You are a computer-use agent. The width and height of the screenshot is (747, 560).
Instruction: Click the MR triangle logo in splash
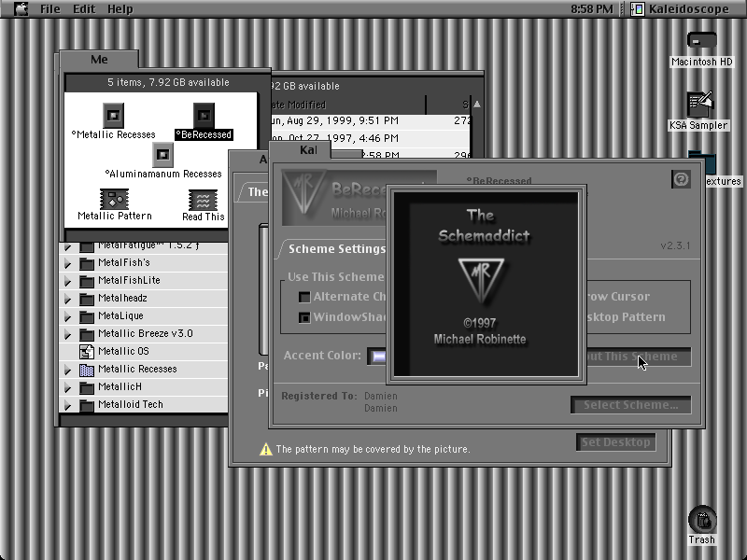481,279
